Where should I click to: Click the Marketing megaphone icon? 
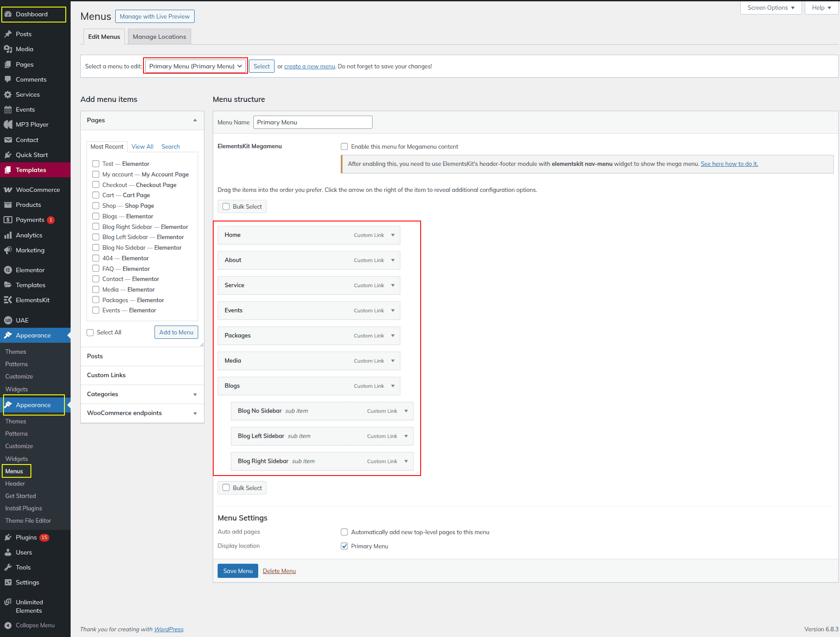click(8, 250)
